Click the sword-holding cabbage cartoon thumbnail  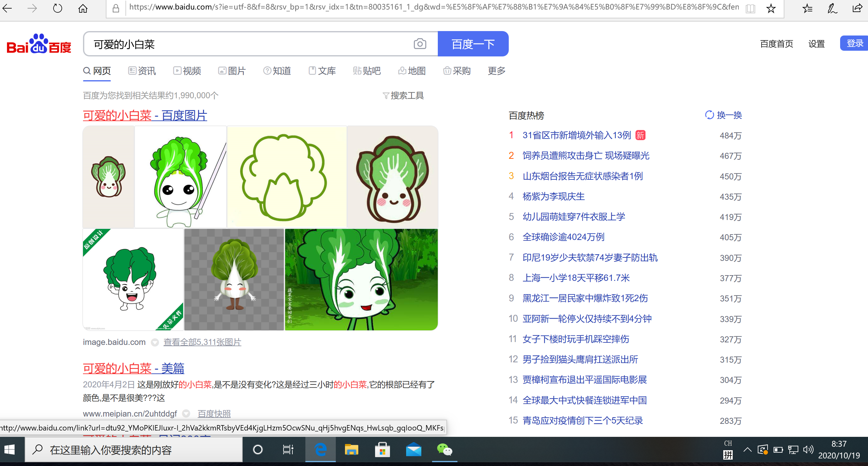click(180, 177)
